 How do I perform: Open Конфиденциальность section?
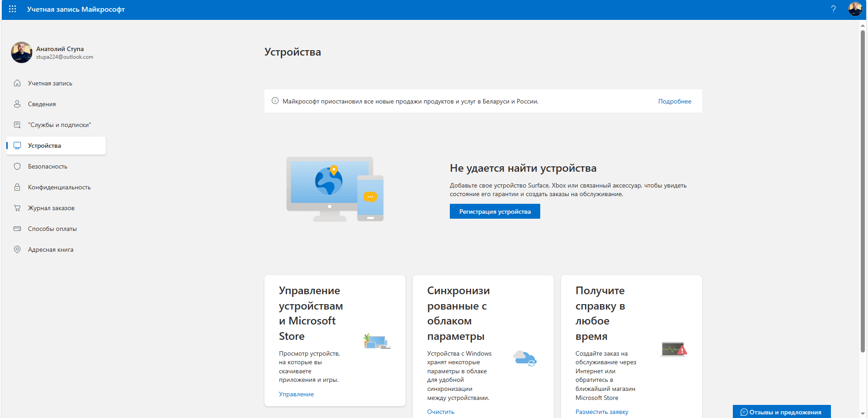pyautogui.click(x=56, y=187)
